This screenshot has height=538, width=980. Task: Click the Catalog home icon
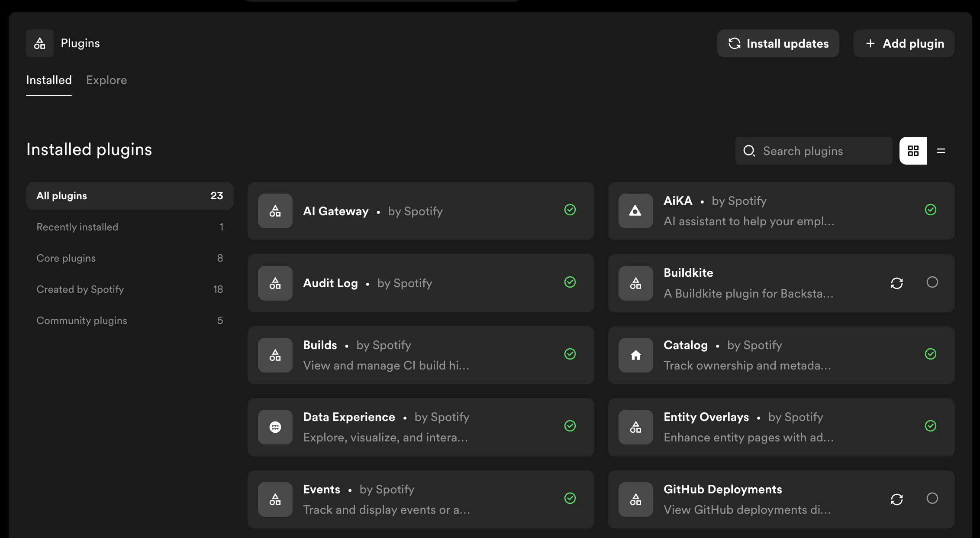pos(636,355)
